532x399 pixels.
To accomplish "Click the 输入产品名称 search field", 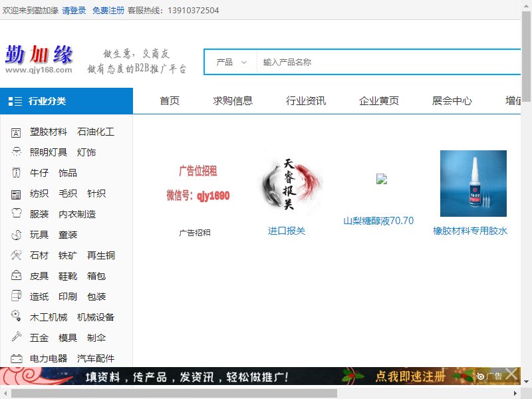I will (x=388, y=63).
